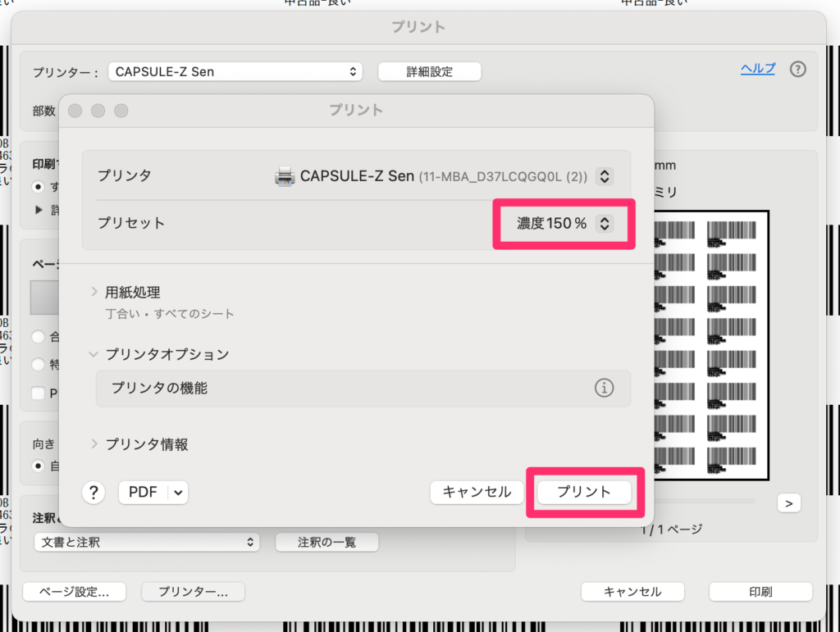Click the circled question mark beside ヘルプ
The width and height of the screenshot is (840, 632).
(797, 70)
